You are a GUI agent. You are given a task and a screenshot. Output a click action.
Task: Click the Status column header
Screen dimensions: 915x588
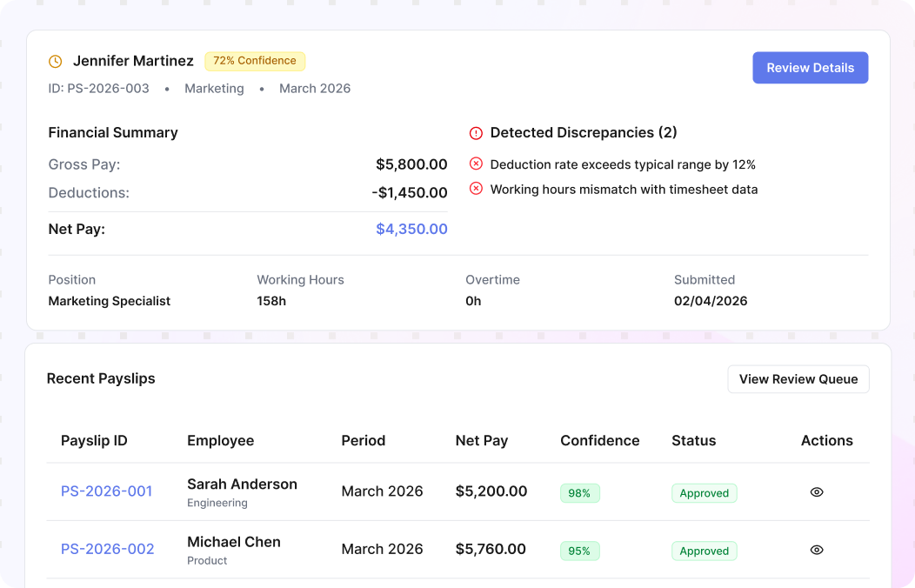point(693,440)
